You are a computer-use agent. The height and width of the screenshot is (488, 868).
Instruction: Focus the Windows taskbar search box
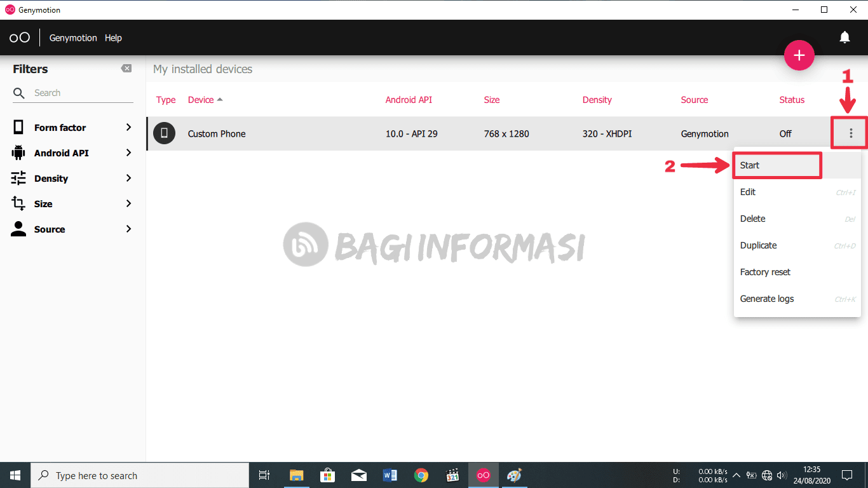[x=140, y=475]
